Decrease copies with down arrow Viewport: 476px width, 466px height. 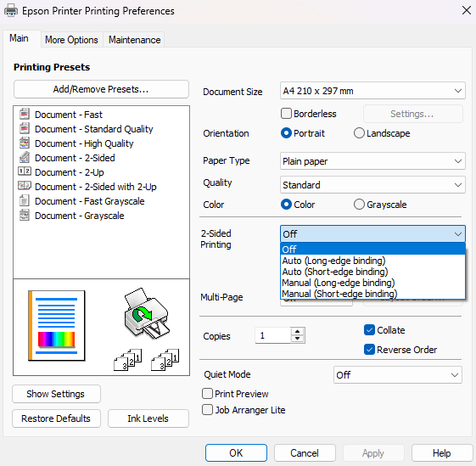click(x=298, y=339)
